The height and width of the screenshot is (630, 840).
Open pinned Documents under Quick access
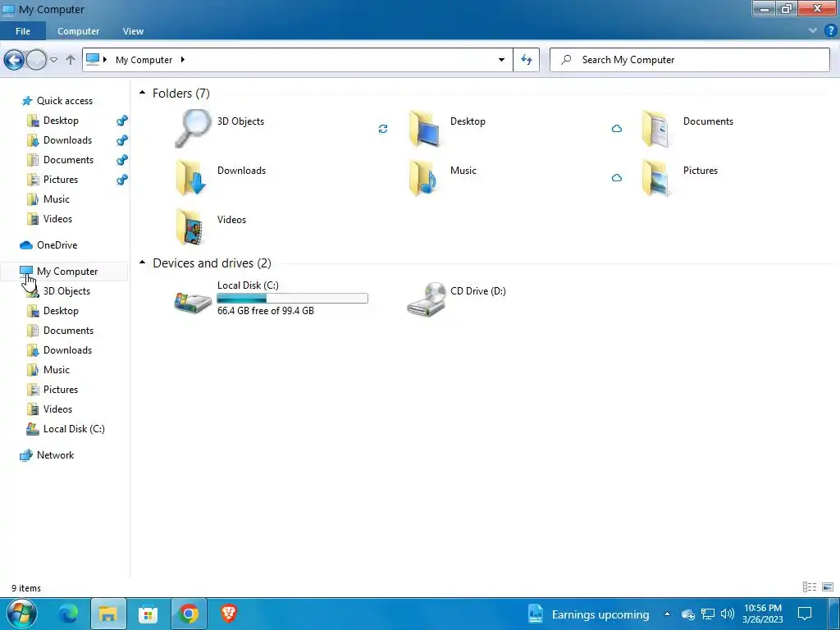pos(68,160)
